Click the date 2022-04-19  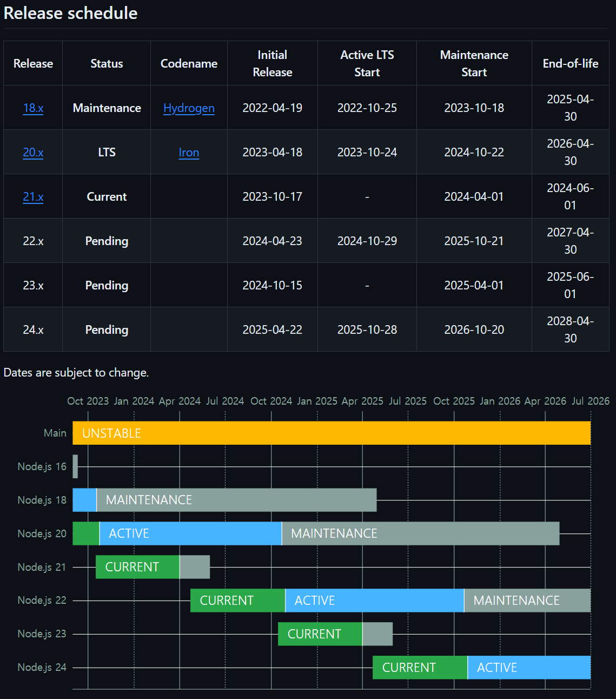pos(273,108)
